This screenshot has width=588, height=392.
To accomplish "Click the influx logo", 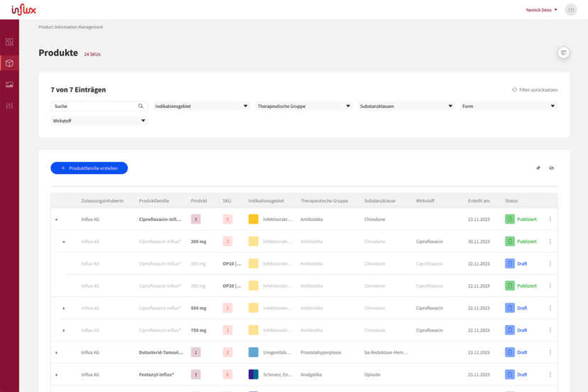I will (x=23, y=10).
